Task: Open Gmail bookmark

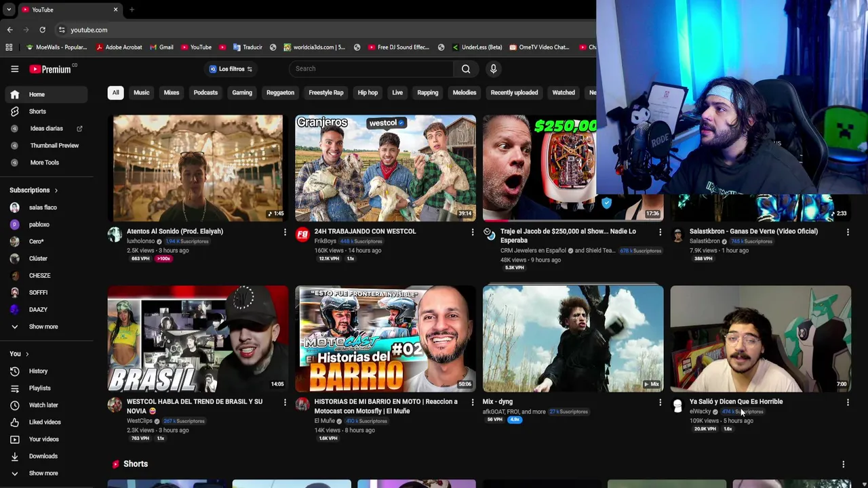Action: point(161,47)
